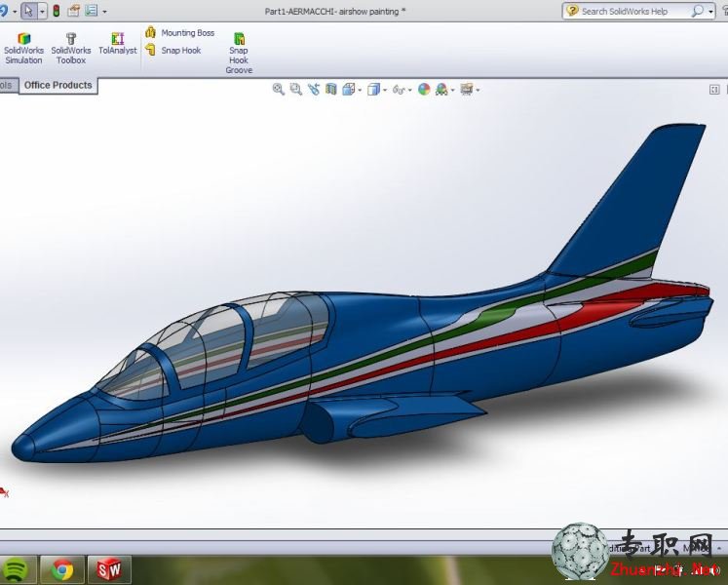Open File Properties icon

tap(73, 11)
